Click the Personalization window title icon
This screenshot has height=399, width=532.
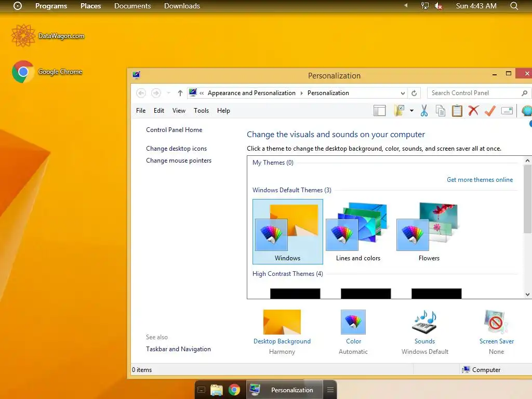click(x=137, y=75)
